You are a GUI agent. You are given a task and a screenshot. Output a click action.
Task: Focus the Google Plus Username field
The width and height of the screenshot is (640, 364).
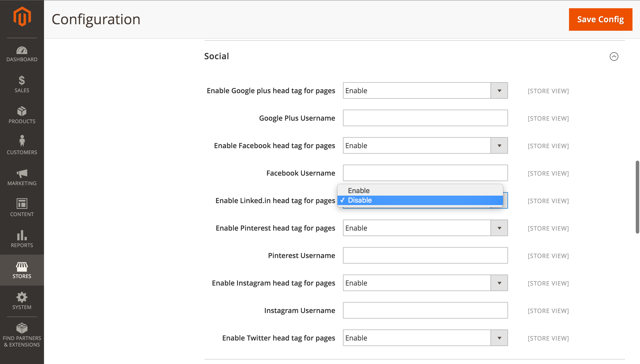(425, 118)
